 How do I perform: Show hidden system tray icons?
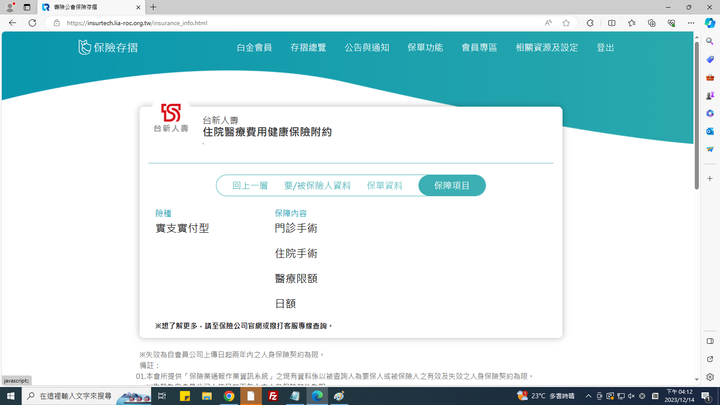point(588,396)
